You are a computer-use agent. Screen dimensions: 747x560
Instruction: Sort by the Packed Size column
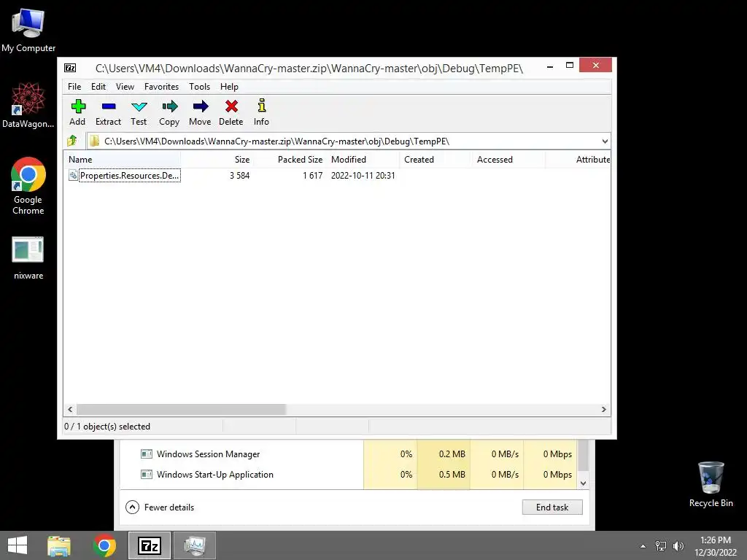290,160
